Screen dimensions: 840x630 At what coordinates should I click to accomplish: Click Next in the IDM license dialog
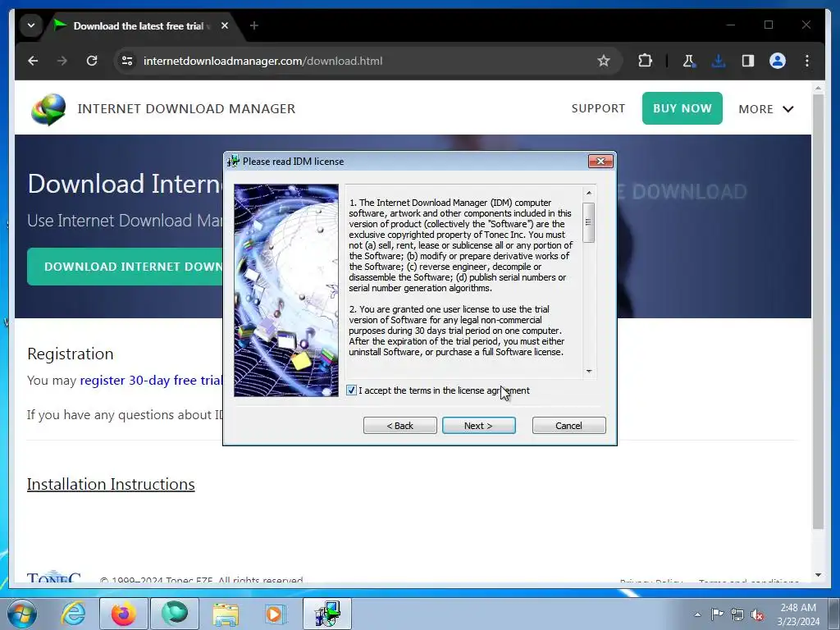pos(478,426)
